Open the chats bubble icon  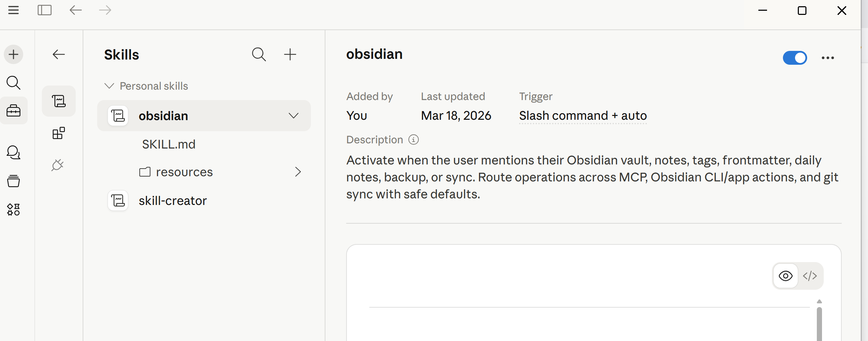click(13, 152)
